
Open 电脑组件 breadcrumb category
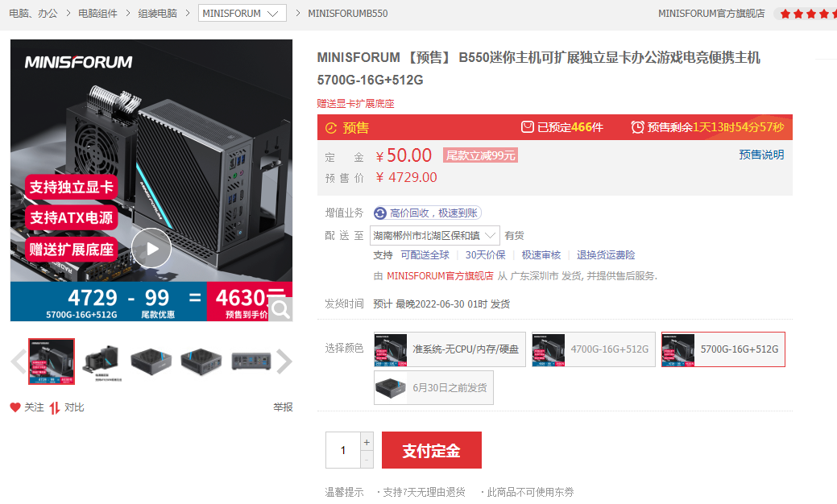[x=97, y=14]
